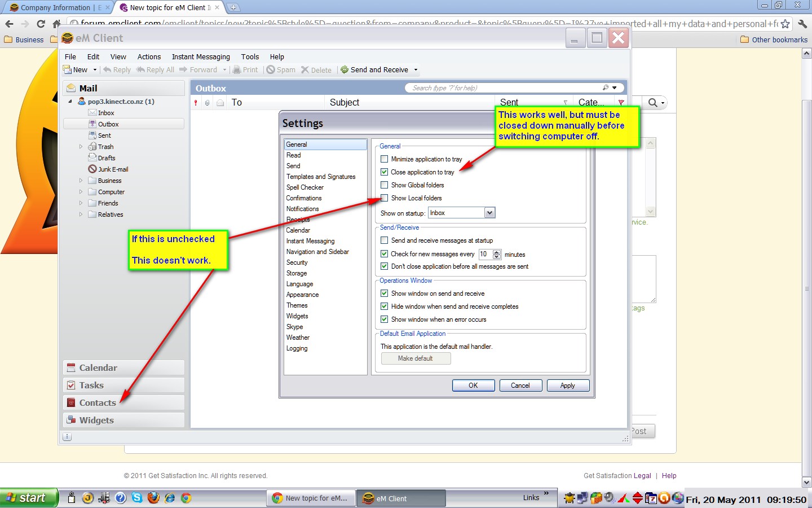Open the Tools menu
The height and width of the screenshot is (508, 812).
250,57
